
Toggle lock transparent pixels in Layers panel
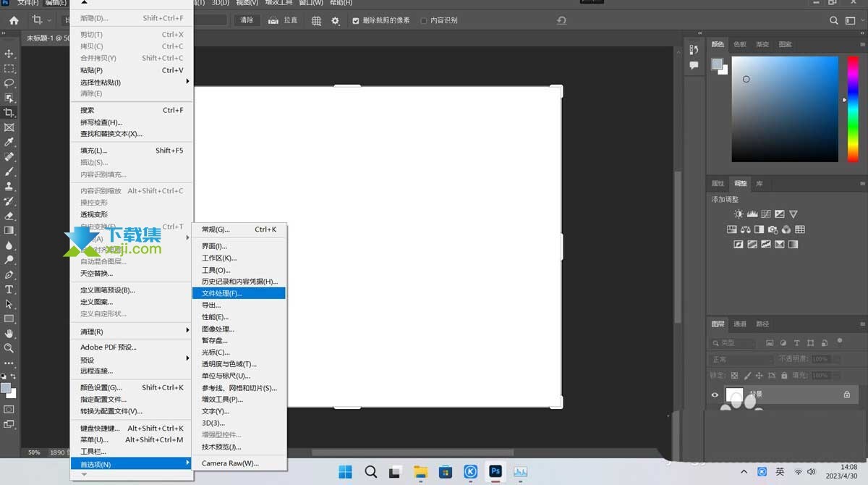(734, 376)
